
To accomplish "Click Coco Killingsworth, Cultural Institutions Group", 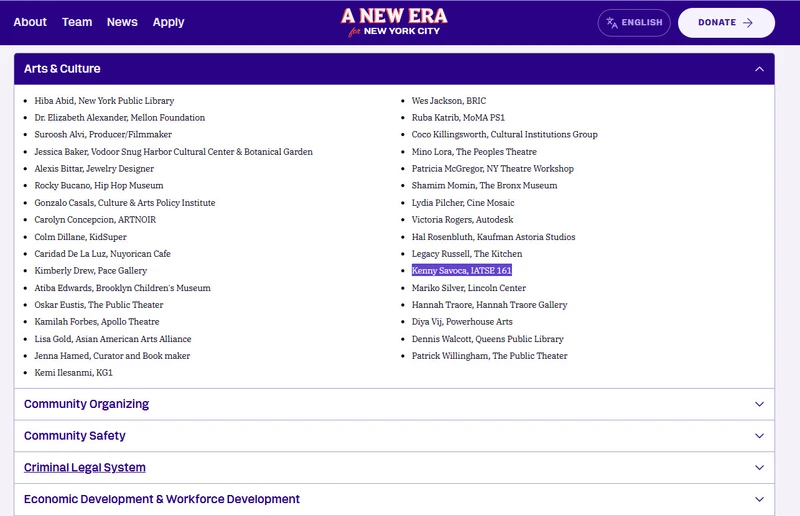I will pos(505,134).
